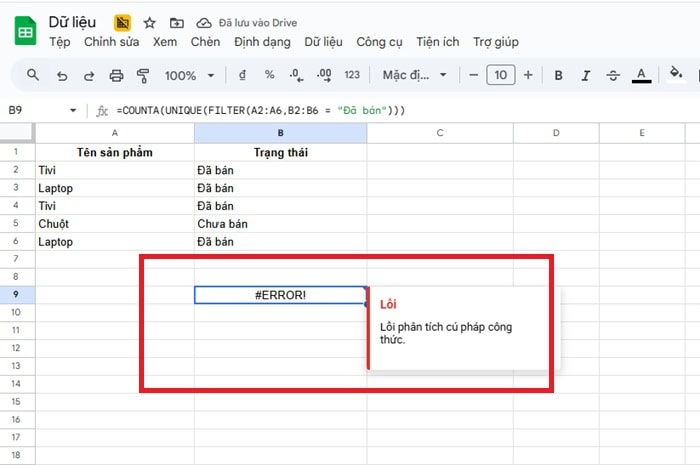700x465 pixels.
Task: Open the zoom 100% dropdown
Action: (189, 75)
